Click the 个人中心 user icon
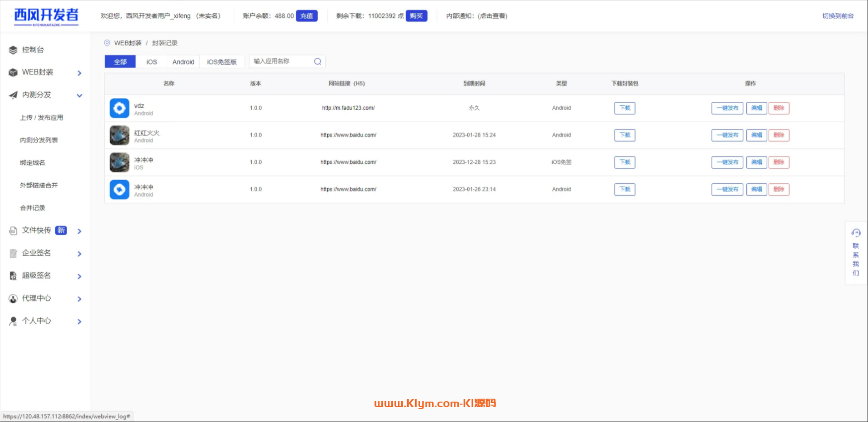This screenshot has height=422, width=868. click(x=13, y=321)
